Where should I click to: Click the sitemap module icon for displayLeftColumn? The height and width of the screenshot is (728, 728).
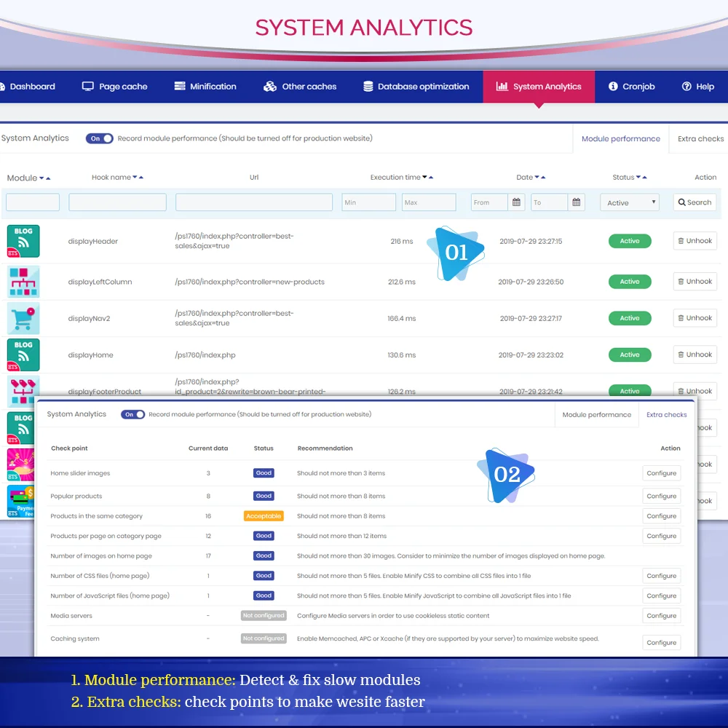point(23,282)
